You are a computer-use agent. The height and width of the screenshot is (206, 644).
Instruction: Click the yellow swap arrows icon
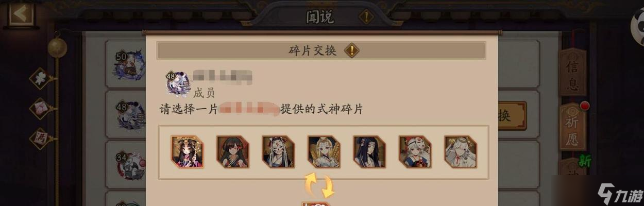(x=319, y=185)
